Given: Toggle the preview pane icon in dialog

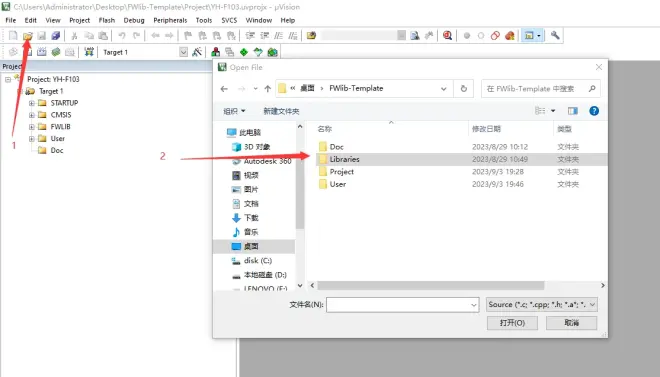Looking at the screenshot, I should pos(572,111).
